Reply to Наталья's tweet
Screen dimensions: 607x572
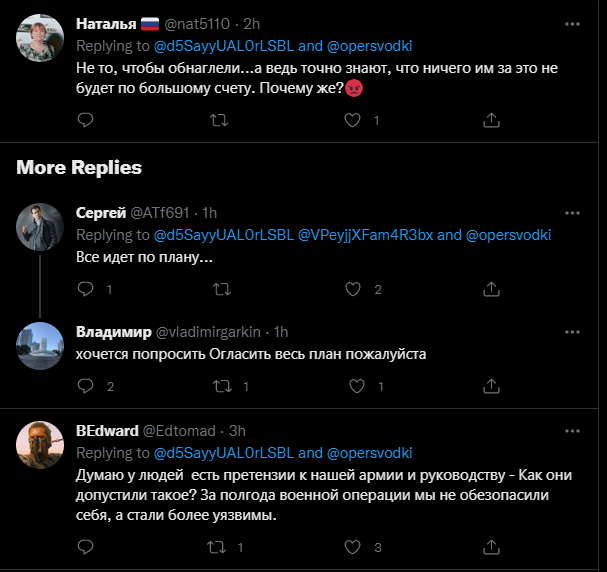pos(86,121)
